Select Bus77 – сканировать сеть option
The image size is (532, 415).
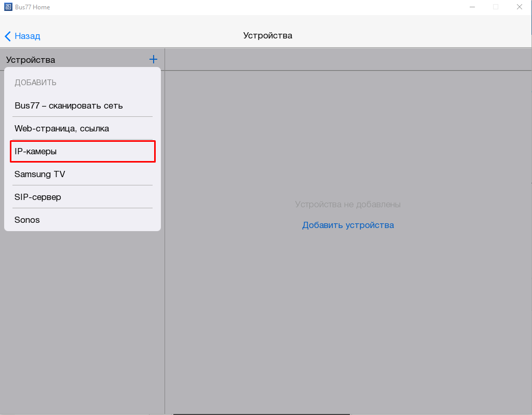[69, 105]
